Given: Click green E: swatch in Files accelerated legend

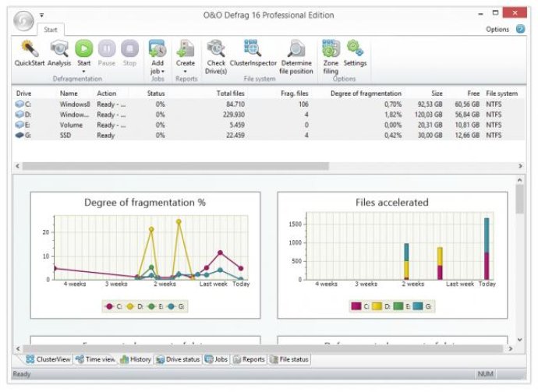Looking at the screenshot, I should (x=398, y=306).
